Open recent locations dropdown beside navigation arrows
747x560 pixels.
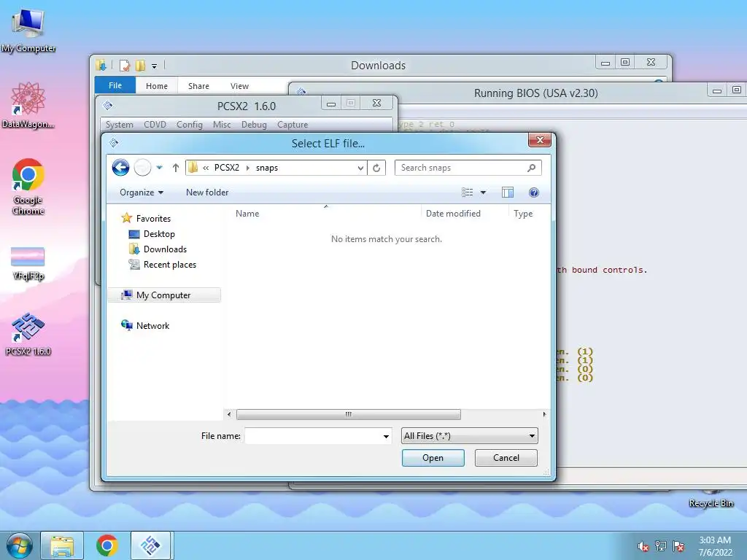pos(160,168)
